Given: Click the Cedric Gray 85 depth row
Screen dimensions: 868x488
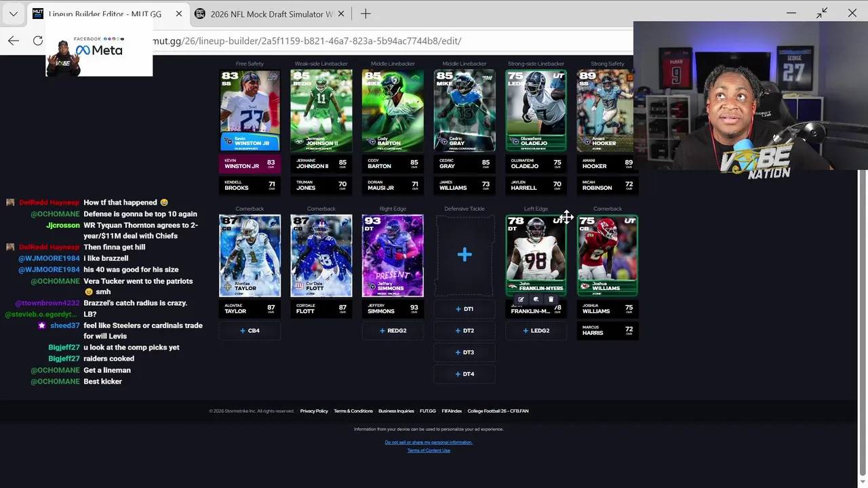Looking at the screenshot, I should click(465, 163).
